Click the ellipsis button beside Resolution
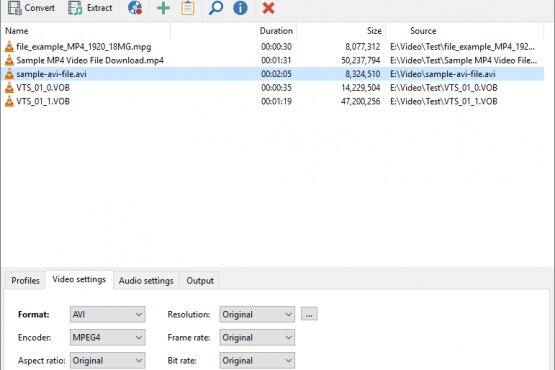Image resolution: width=555 pixels, height=370 pixels. pos(309,314)
